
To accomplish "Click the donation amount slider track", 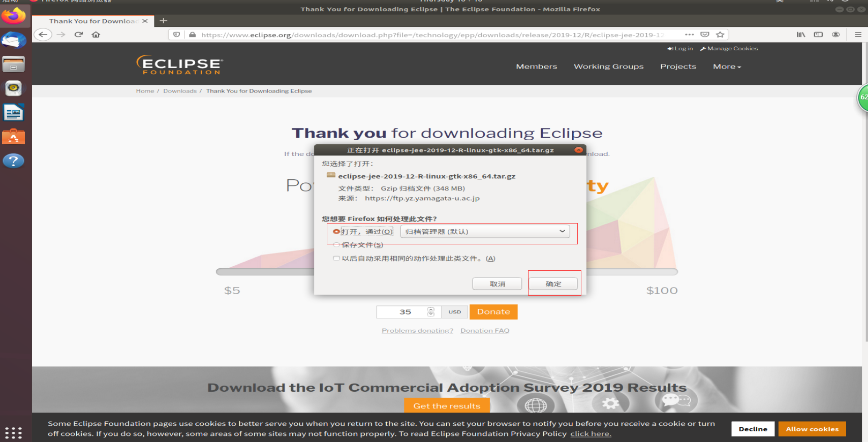I will tap(447, 272).
